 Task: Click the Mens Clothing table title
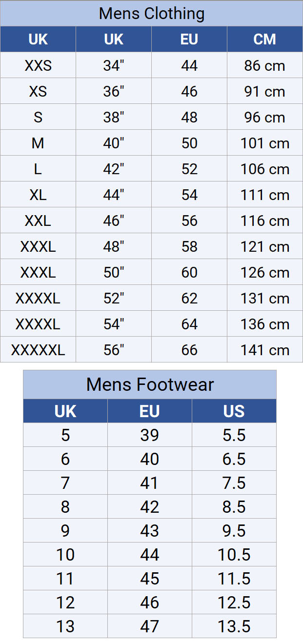click(x=151, y=13)
